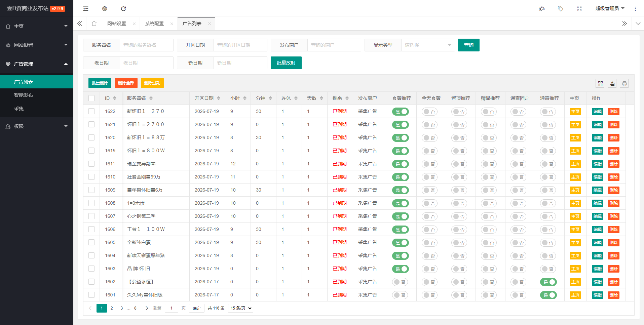Image resolution: width=644 pixels, height=325 pixels.
Task: Toggle on 置顶推荐 for row 1619
Action: (459, 151)
